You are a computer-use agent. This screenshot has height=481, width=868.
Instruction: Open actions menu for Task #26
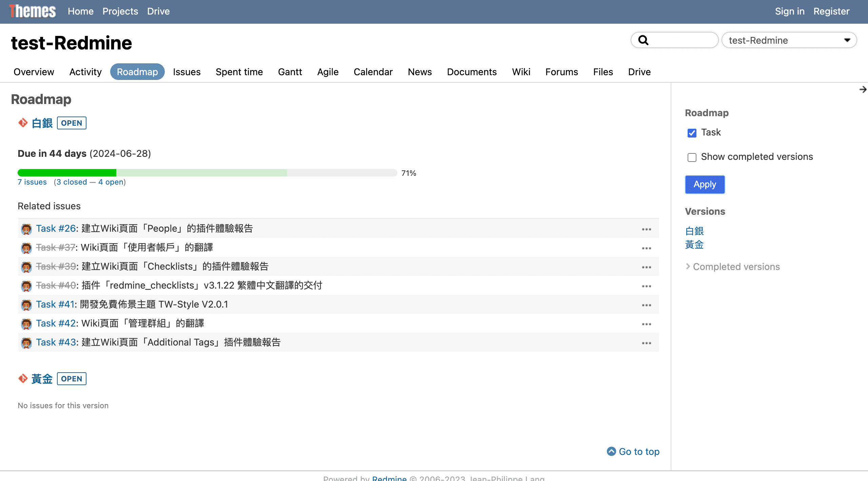[x=646, y=229]
